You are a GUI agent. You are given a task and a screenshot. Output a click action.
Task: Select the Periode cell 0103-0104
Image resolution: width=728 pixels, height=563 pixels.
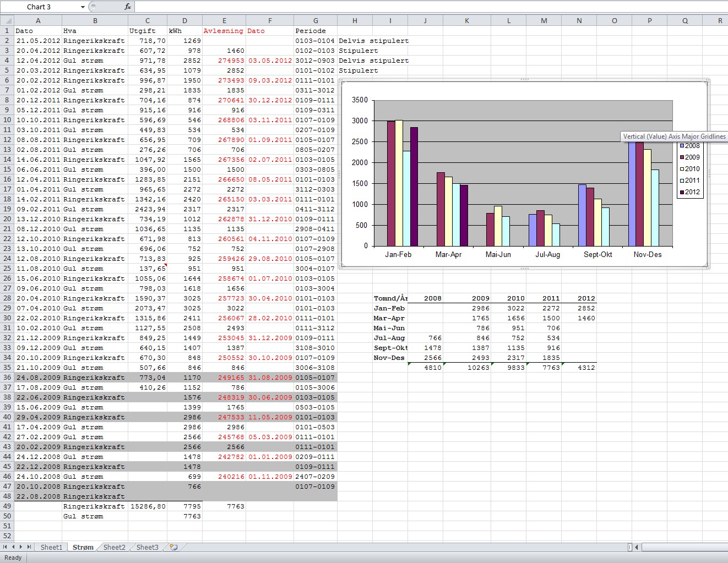[316, 41]
